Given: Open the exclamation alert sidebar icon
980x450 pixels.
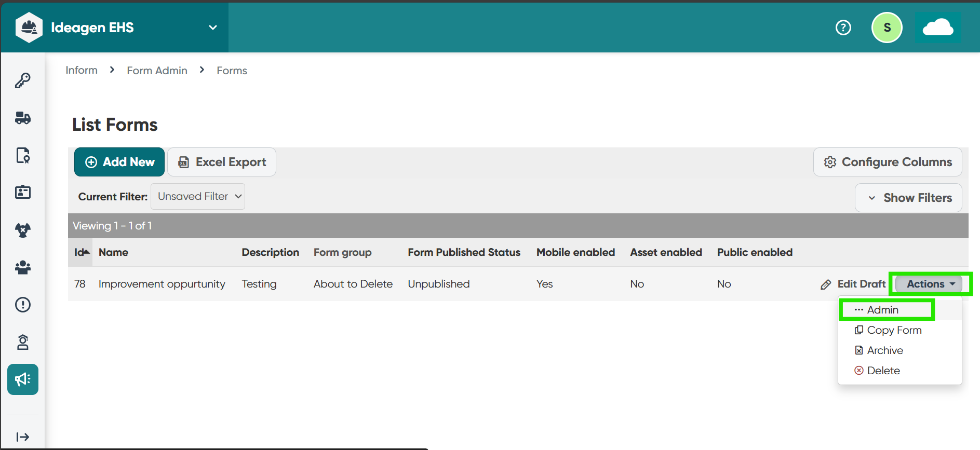Looking at the screenshot, I should click(22, 305).
